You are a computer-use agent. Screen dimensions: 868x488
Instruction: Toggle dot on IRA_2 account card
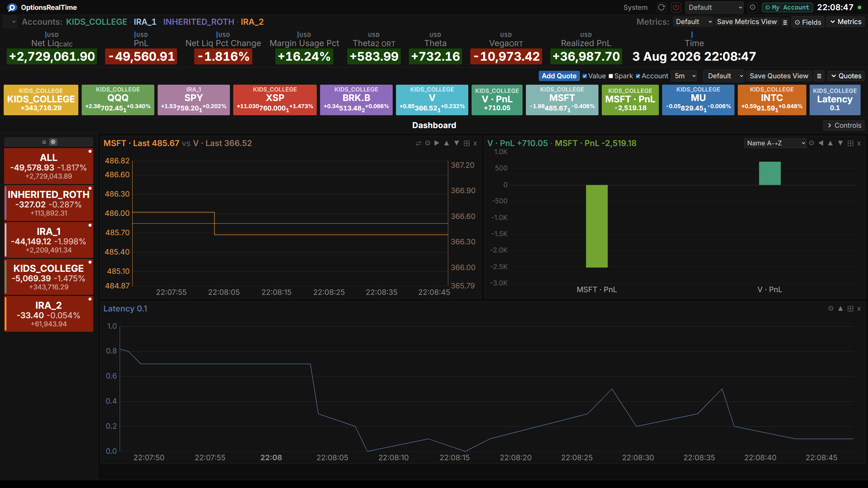click(90, 299)
